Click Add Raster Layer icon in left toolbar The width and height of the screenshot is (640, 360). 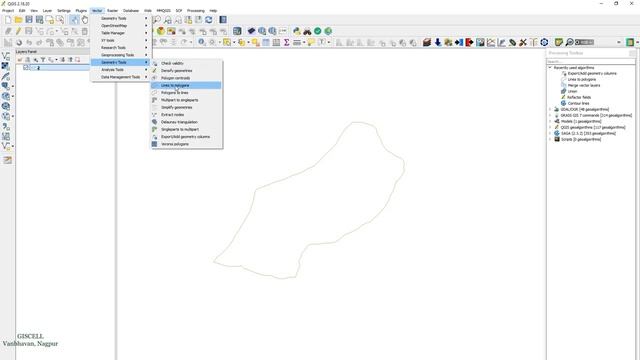(6, 66)
